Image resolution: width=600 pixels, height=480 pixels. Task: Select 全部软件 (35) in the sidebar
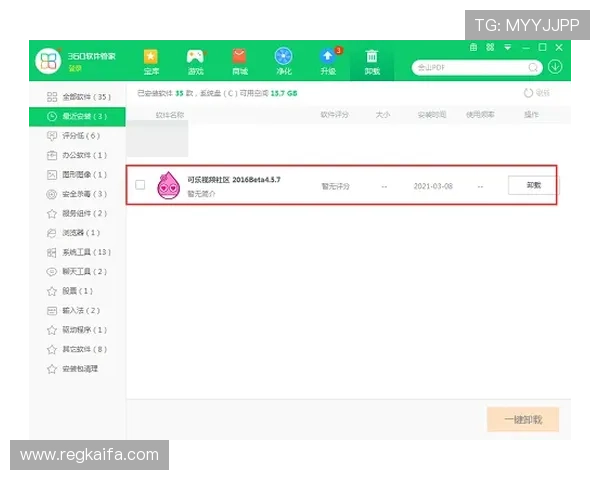(77, 97)
